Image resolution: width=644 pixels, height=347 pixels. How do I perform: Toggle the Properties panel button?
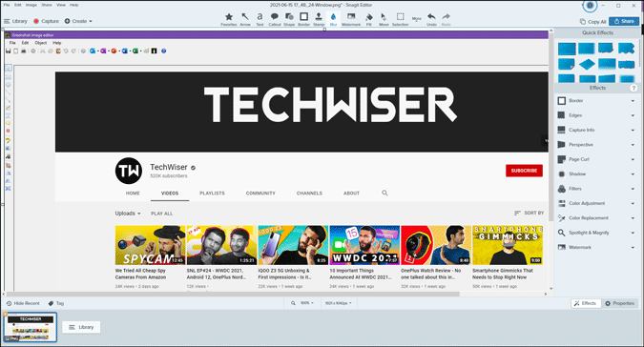[620, 303]
